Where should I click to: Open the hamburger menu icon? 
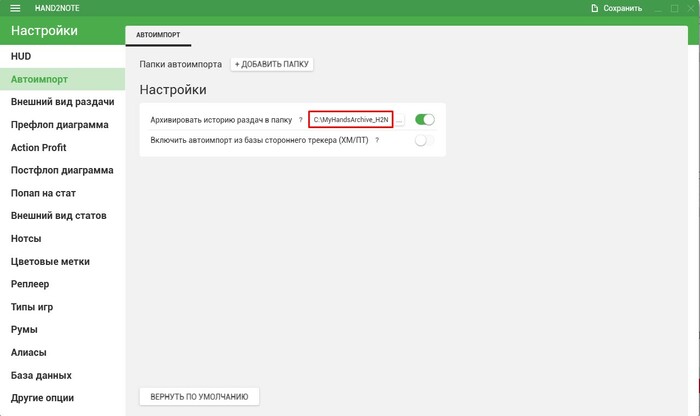click(x=15, y=8)
